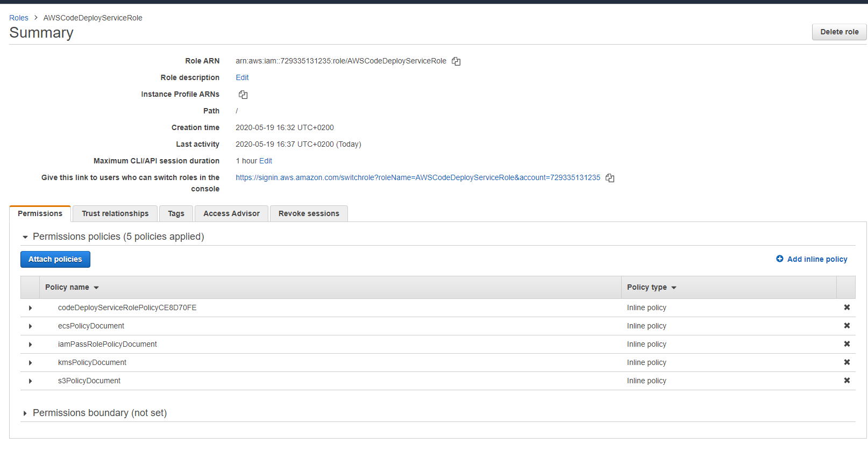Viewport: 868px width, 451px height.
Task: Open the Access Advisor tab
Action: click(231, 213)
